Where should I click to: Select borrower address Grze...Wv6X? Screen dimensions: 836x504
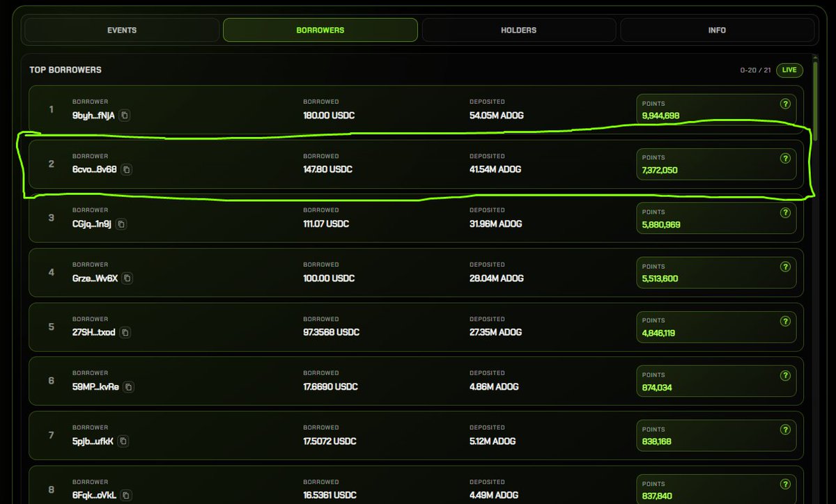[95, 278]
